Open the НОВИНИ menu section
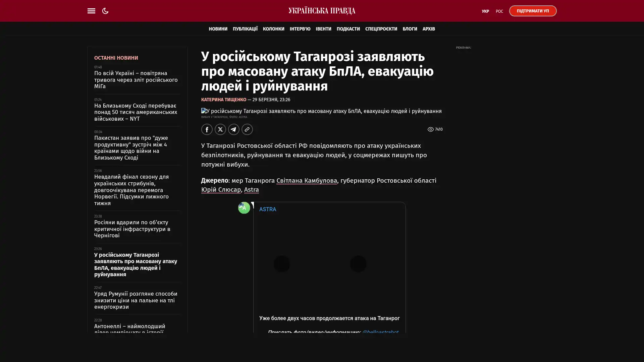Image resolution: width=644 pixels, height=362 pixels. point(218,29)
